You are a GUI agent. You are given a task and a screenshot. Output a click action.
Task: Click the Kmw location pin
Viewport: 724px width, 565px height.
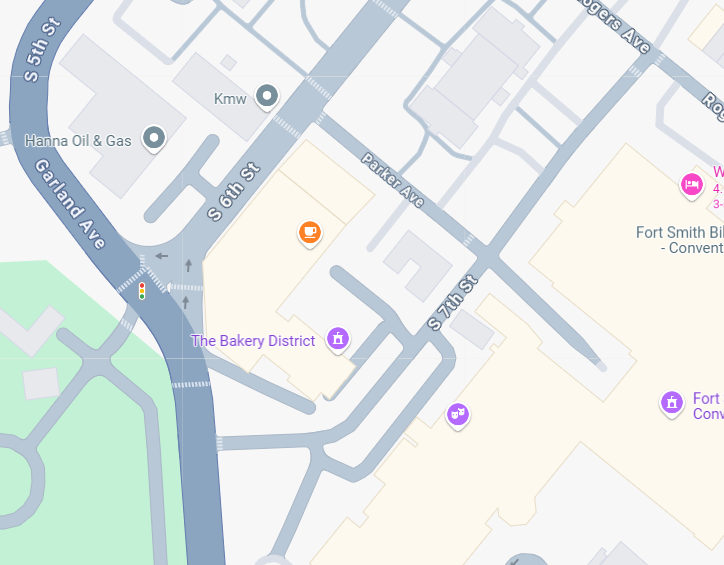tap(267, 97)
